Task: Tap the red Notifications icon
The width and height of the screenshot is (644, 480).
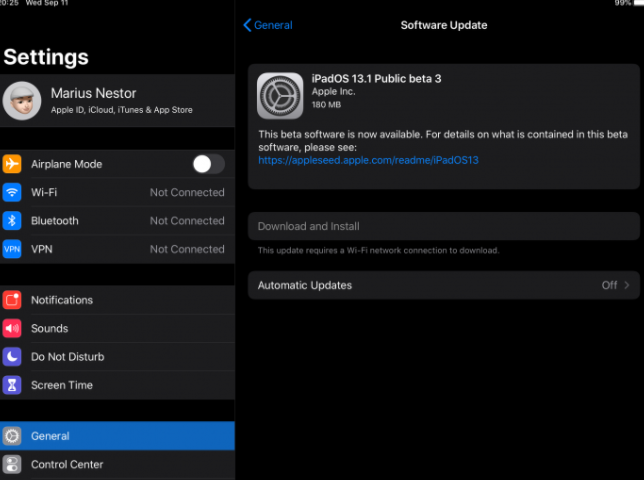Action: pyautogui.click(x=12, y=300)
